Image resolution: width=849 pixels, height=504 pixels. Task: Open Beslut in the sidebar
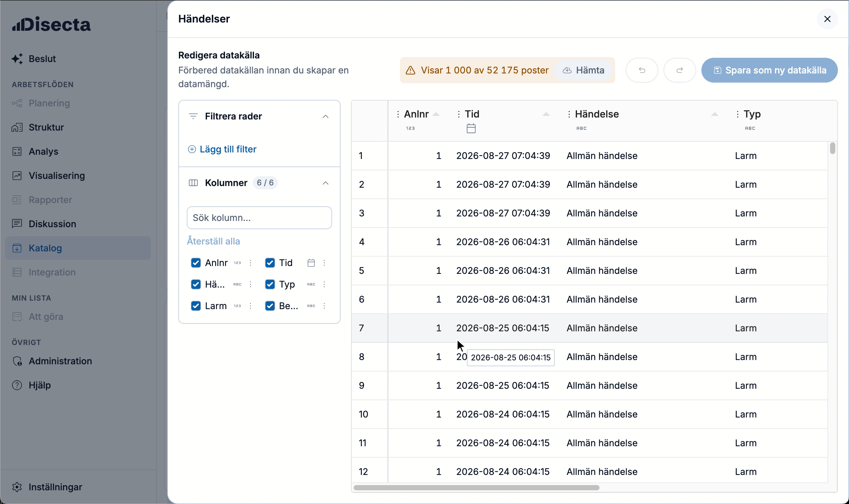[x=42, y=59]
